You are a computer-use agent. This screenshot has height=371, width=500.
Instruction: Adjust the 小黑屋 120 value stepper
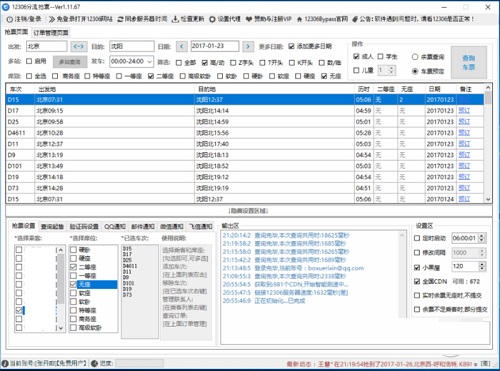click(482, 266)
